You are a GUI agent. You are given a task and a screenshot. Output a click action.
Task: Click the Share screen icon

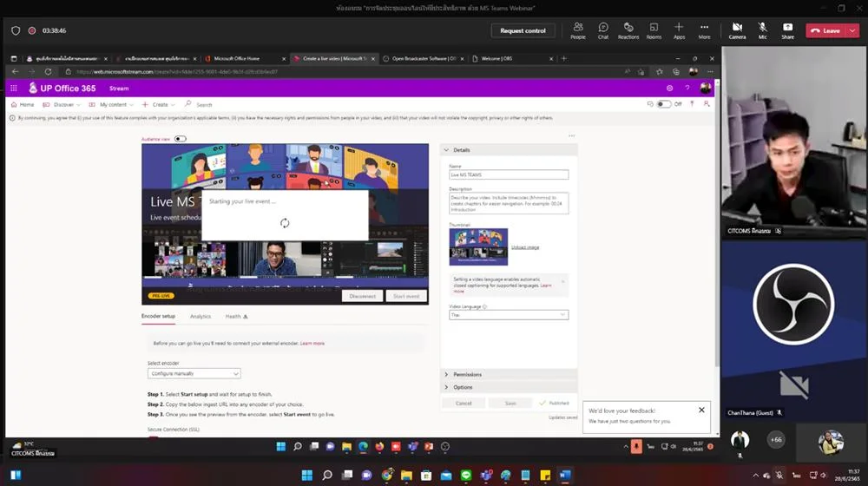[x=788, y=30]
